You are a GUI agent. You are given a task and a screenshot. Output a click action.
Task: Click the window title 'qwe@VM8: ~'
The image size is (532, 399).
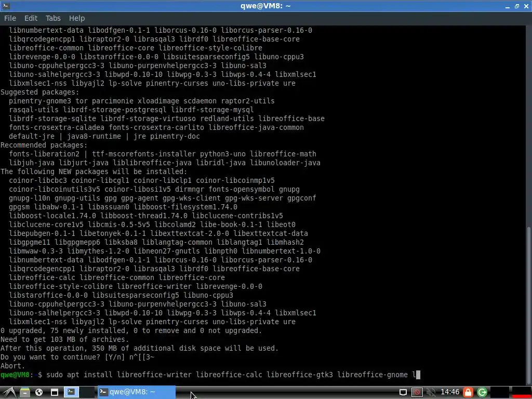click(x=265, y=6)
